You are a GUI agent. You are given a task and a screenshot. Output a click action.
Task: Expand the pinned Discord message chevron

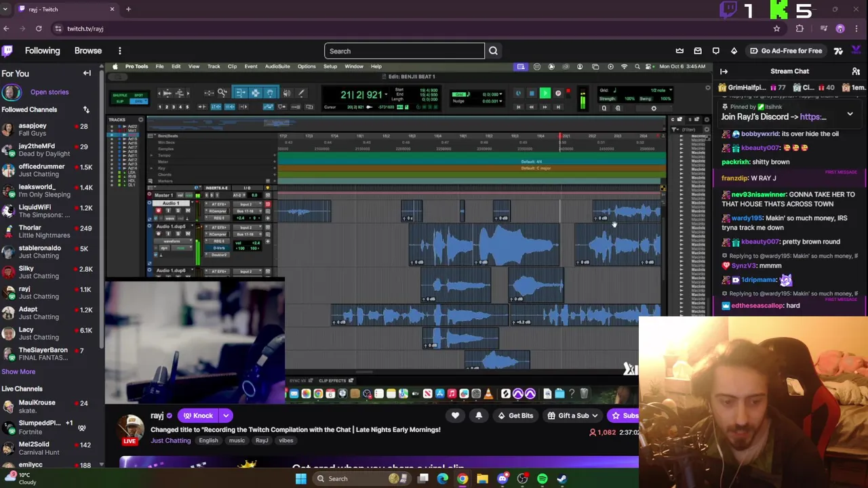coord(850,114)
